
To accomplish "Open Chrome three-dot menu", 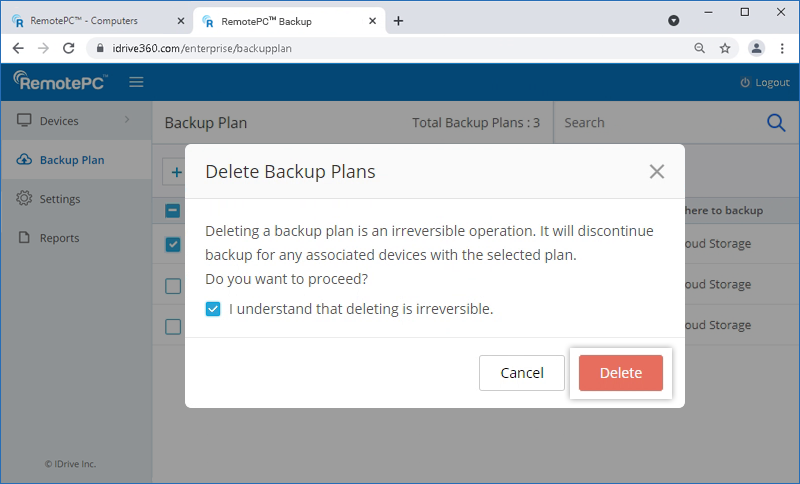I will (x=783, y=48).
